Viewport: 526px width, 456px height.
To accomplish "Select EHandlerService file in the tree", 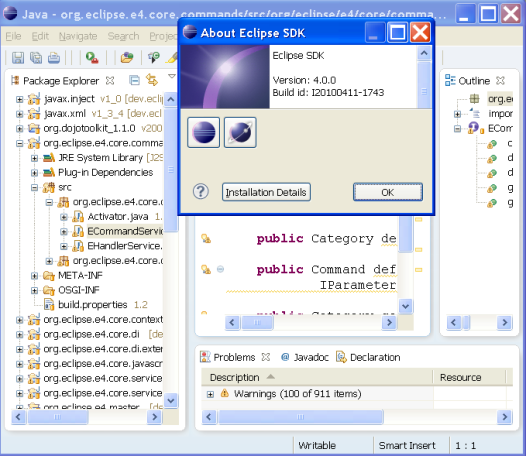I will [x=125, y=246].
